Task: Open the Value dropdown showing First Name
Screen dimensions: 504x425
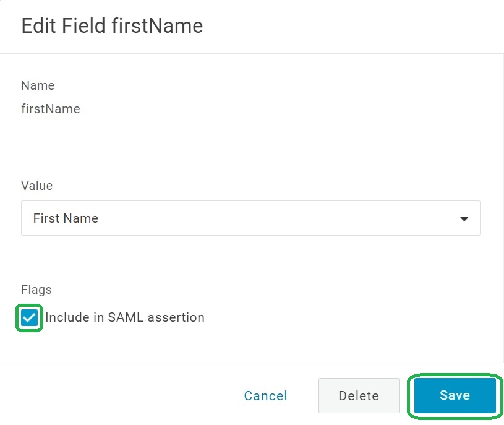Action: (250, 218)
